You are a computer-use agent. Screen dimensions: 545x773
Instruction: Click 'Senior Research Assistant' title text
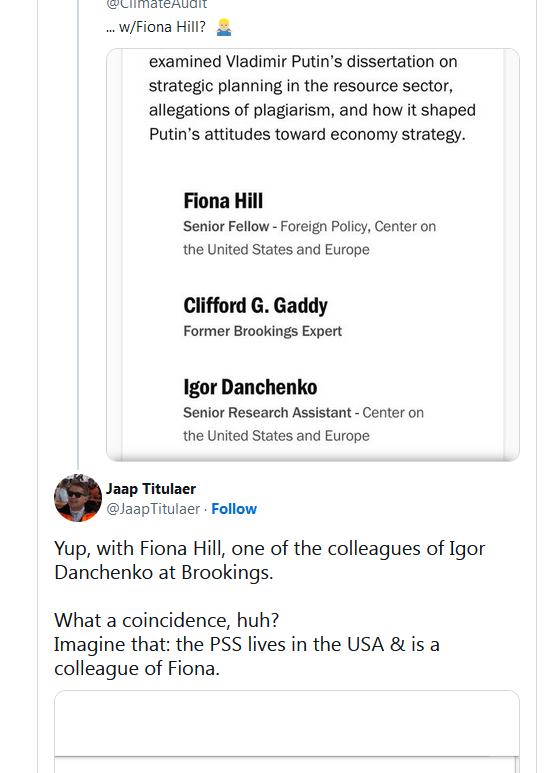click(x=267, y=413)
